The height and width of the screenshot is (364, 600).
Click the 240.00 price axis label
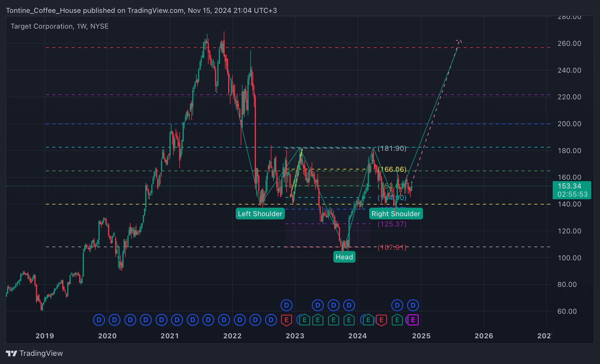[x=569, y=70]
